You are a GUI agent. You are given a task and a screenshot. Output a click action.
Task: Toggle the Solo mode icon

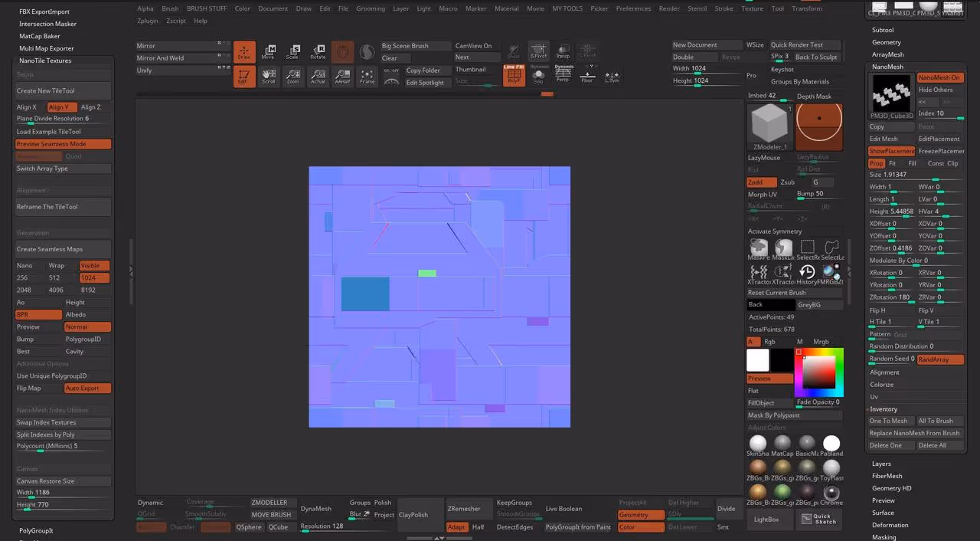(538, 75)
